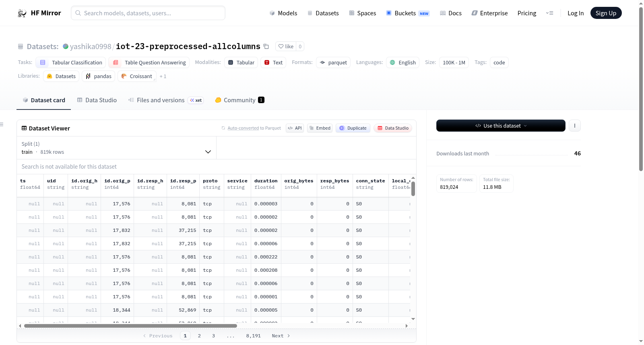Image resolution: width=644 pixels, height=345 pixels.
Task: Select the Table Question Answering tag
Action: [x=149, y=62]
